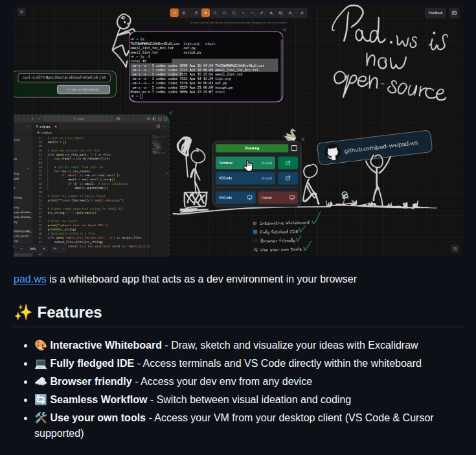The height and width of the screenshot is (455, 476).
Task: Click the 'Features' heading
Action: click(69, 312)
